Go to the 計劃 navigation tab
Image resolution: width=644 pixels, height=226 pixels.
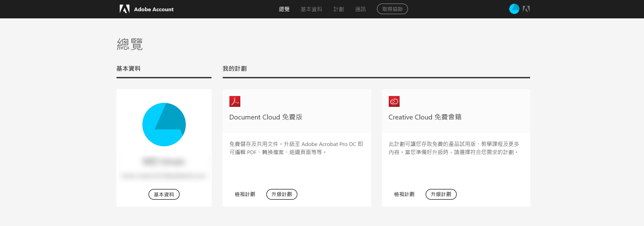tap(339, 9)
